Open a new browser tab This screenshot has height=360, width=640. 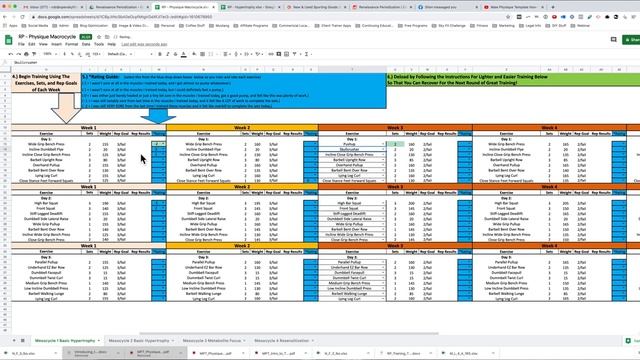pyautogui.click(x=553, y=7)
